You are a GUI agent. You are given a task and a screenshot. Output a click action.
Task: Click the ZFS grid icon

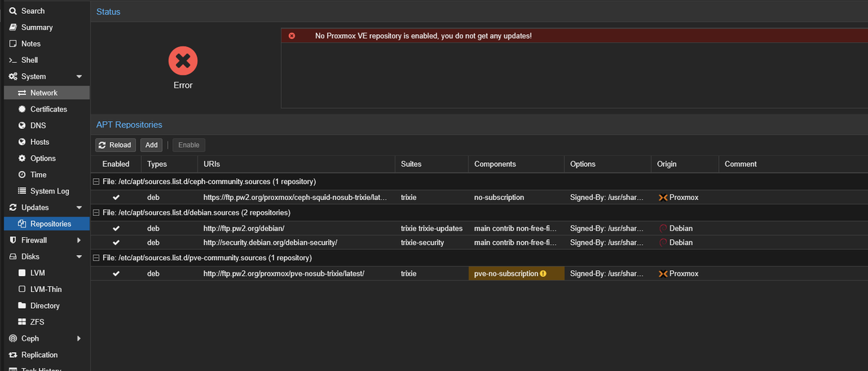coord(22,322)
